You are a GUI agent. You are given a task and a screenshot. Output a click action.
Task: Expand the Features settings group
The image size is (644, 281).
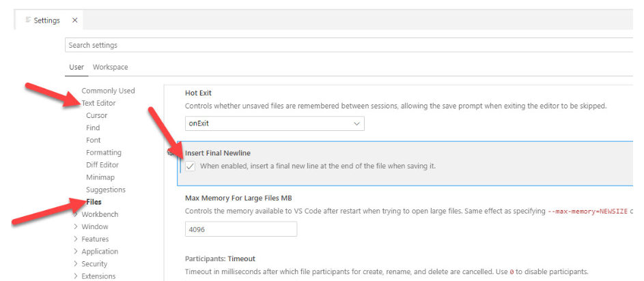(x=76, y=239)
